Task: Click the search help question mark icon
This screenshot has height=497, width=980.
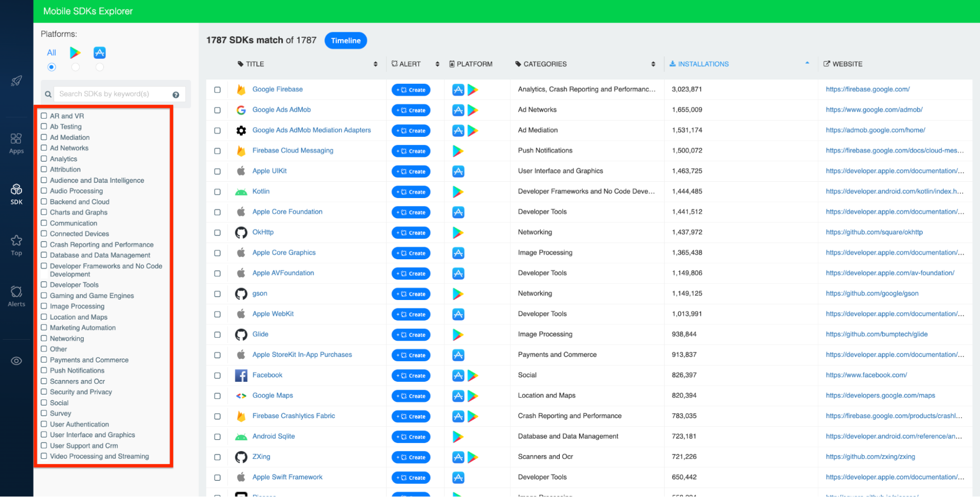Action: (176, 95)
